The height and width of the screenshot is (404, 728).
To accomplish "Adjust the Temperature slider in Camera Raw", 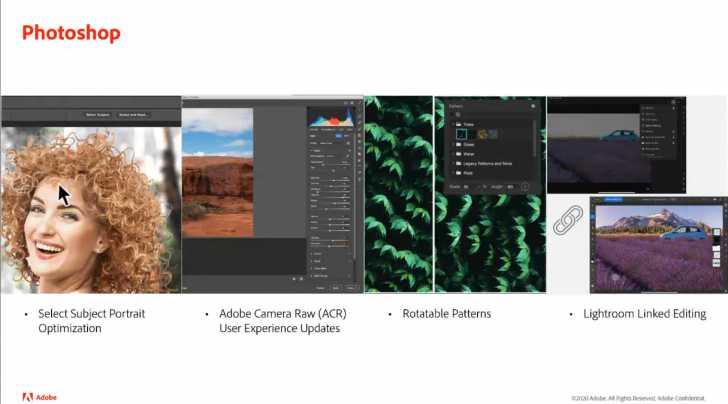I will click(330, 165).
